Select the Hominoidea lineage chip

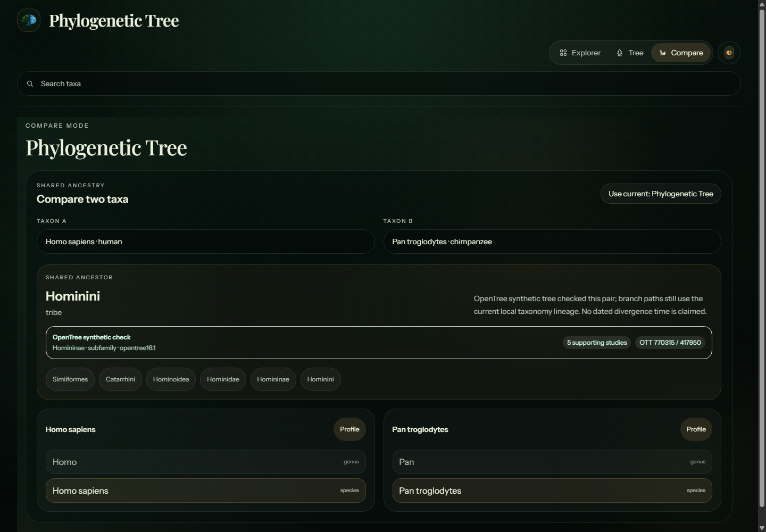tap(171, 379)
